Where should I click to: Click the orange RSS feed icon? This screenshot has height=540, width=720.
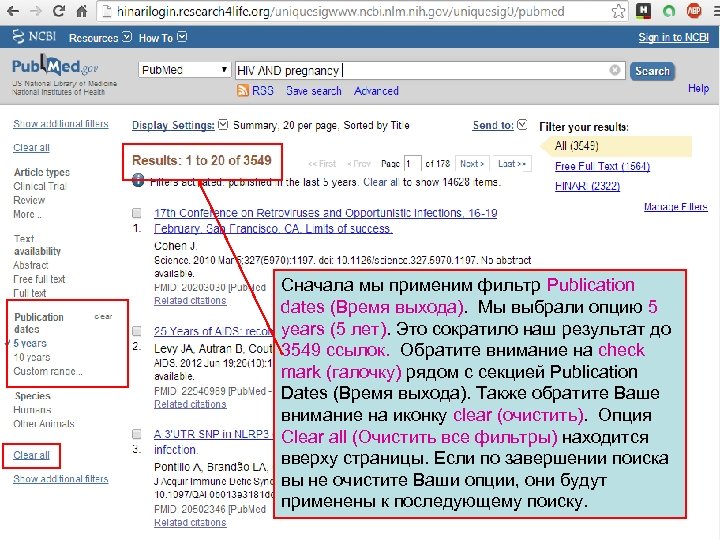[x=242, y=90]
